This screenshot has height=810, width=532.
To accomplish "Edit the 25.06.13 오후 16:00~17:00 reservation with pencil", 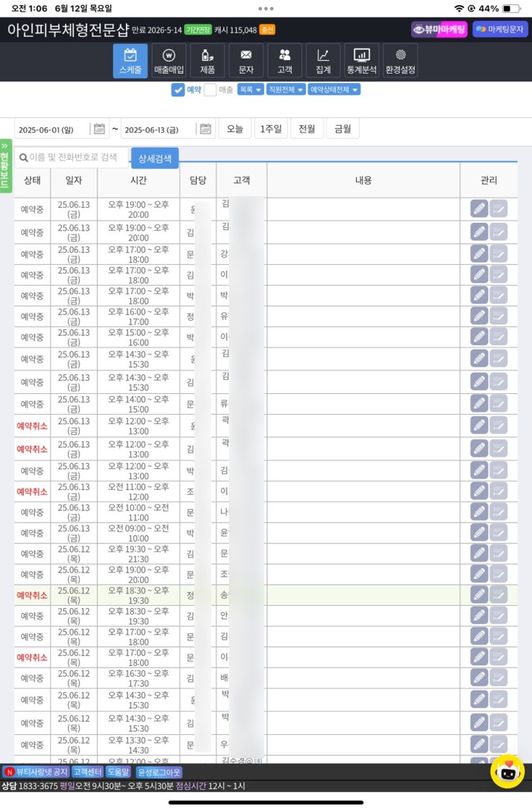I will tap(479, 316).
